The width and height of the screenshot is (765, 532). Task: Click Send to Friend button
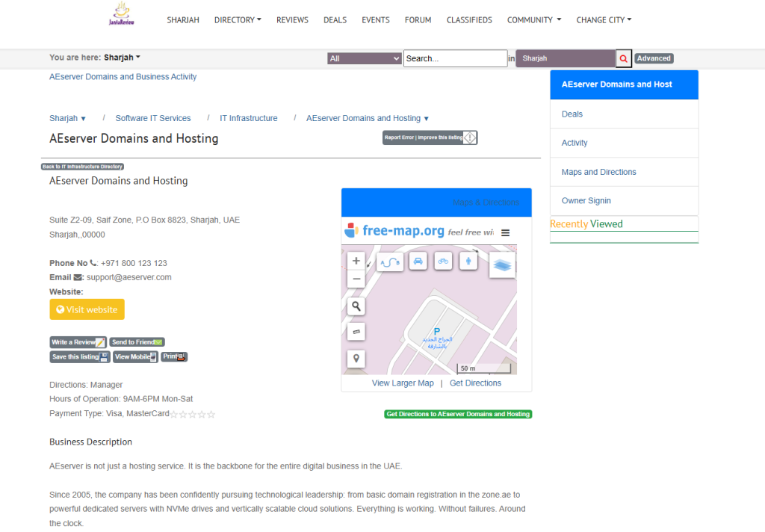point(137,342)
